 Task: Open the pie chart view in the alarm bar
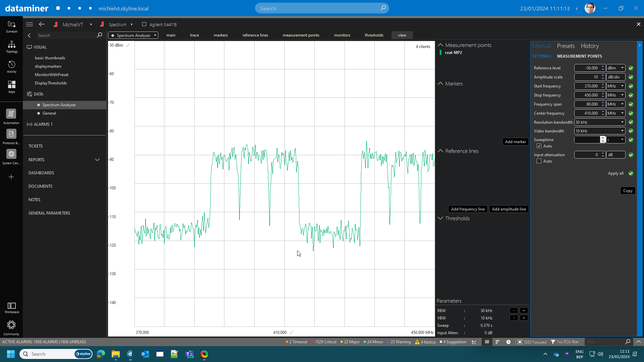508,342
